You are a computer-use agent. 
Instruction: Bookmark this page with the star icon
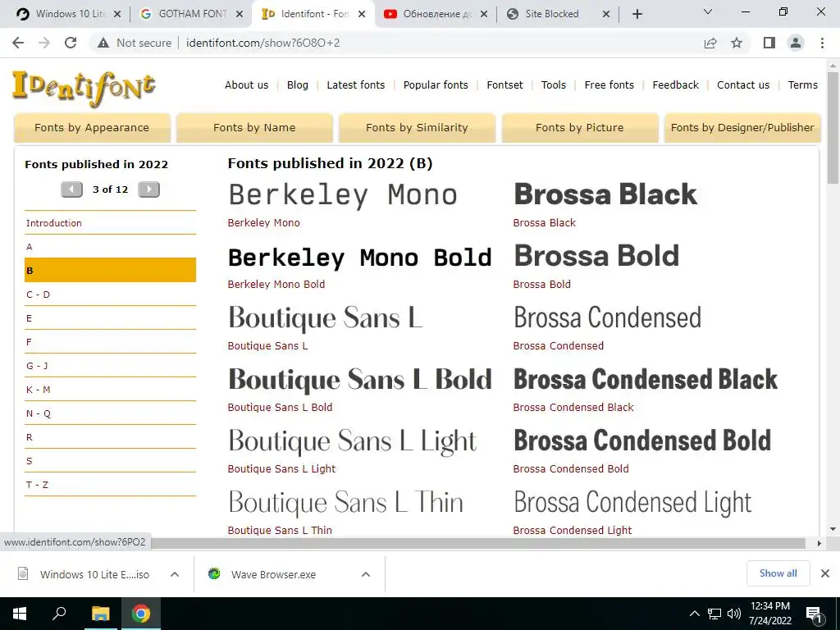click(737, 43)
